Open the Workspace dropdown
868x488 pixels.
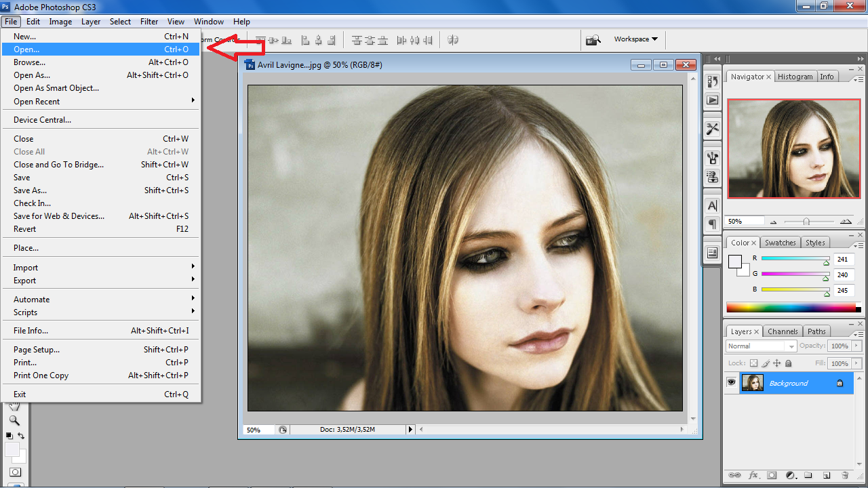[x=635, y=39]
